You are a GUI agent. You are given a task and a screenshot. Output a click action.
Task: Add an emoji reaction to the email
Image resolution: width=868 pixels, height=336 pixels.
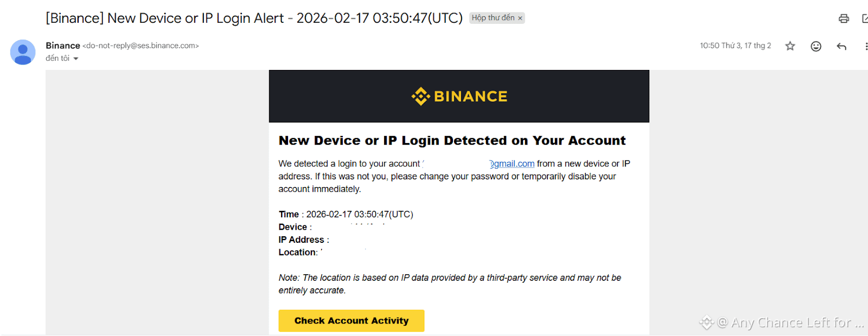click(x=816, y=46)
